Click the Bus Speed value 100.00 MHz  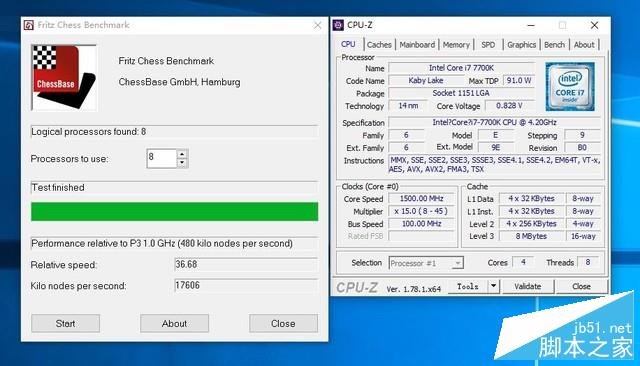point(422,224)
